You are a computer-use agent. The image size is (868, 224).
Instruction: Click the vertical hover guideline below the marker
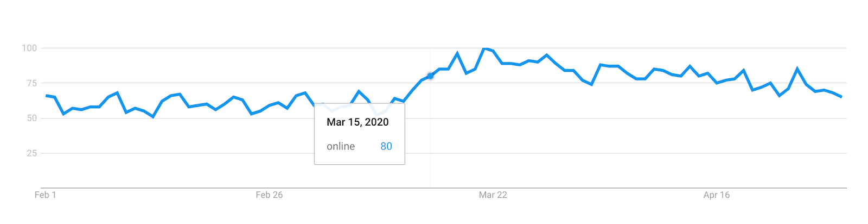(430, 133)
